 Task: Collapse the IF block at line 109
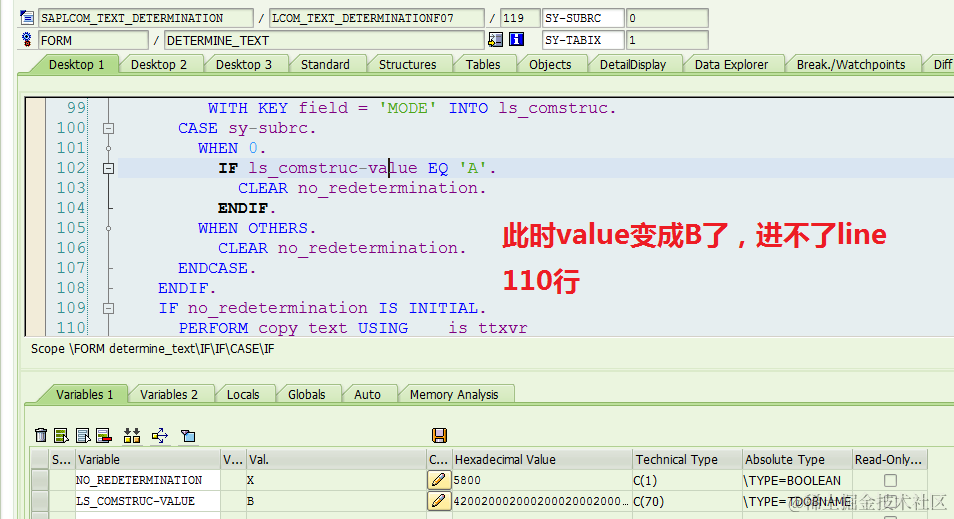click(108, 308)
